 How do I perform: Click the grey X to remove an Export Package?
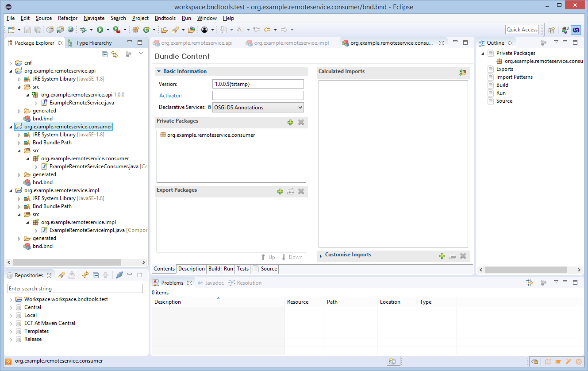click(301, 192)
